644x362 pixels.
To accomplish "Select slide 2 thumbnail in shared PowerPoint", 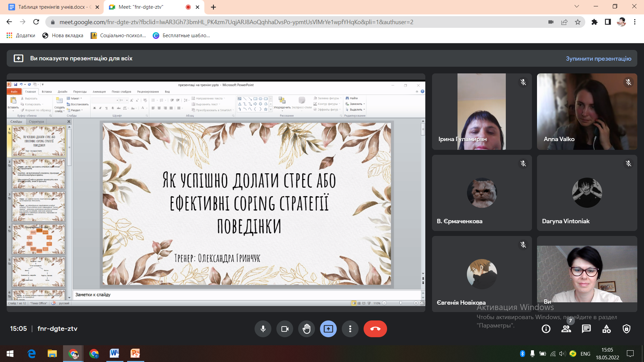I will coord(39,174).
